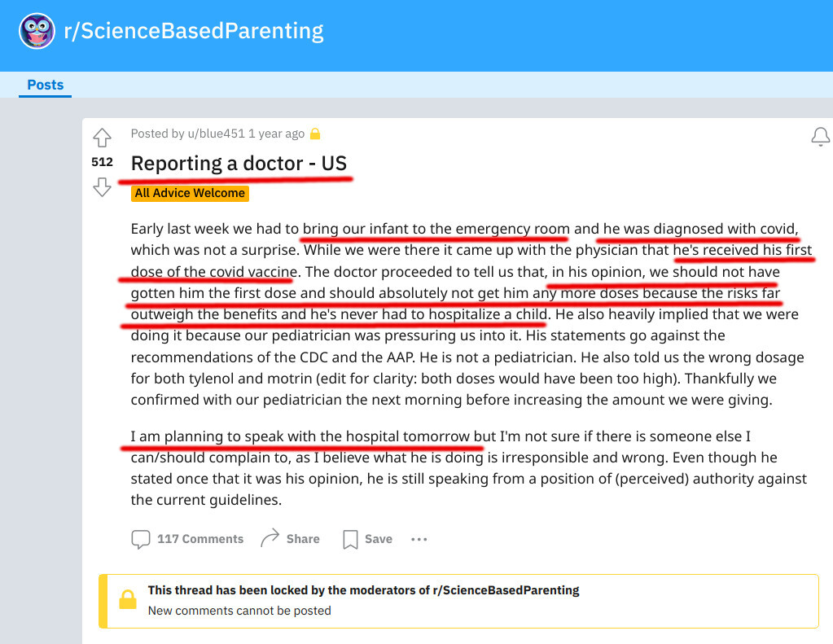
Task: Click the subreddit owl avatar icon
Action: coord(37,32)
